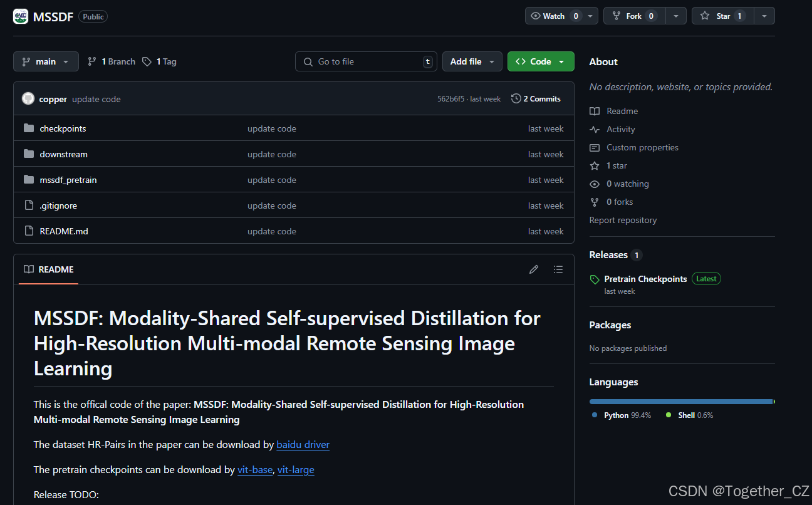Open the green Code dropdown
Viewport: 812px width, 505px height.
[x=541, y=61]
